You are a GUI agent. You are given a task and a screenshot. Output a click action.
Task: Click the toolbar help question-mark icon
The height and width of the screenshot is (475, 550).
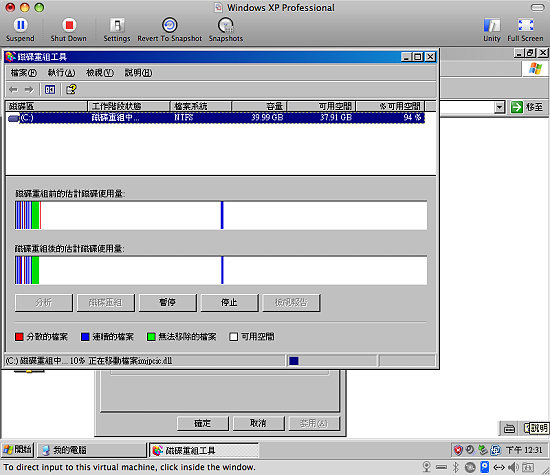coord(71,89)
